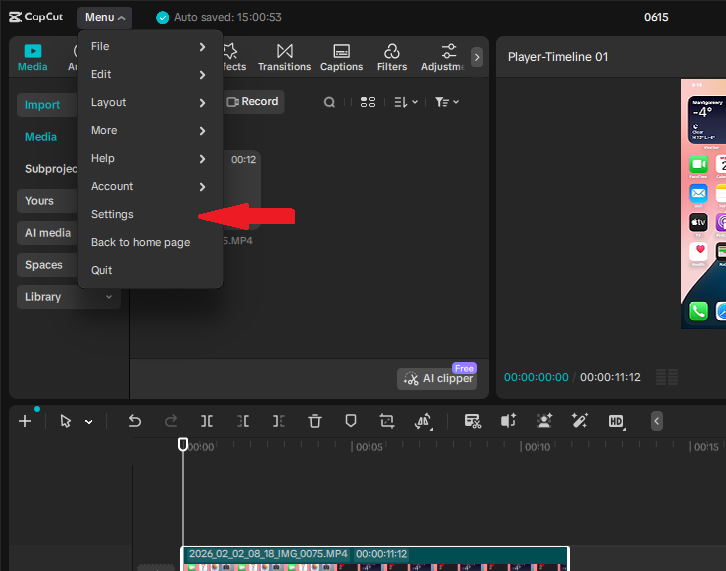Undo the last action
Viewport: 726px width, 571px height.
pos(135,421)
